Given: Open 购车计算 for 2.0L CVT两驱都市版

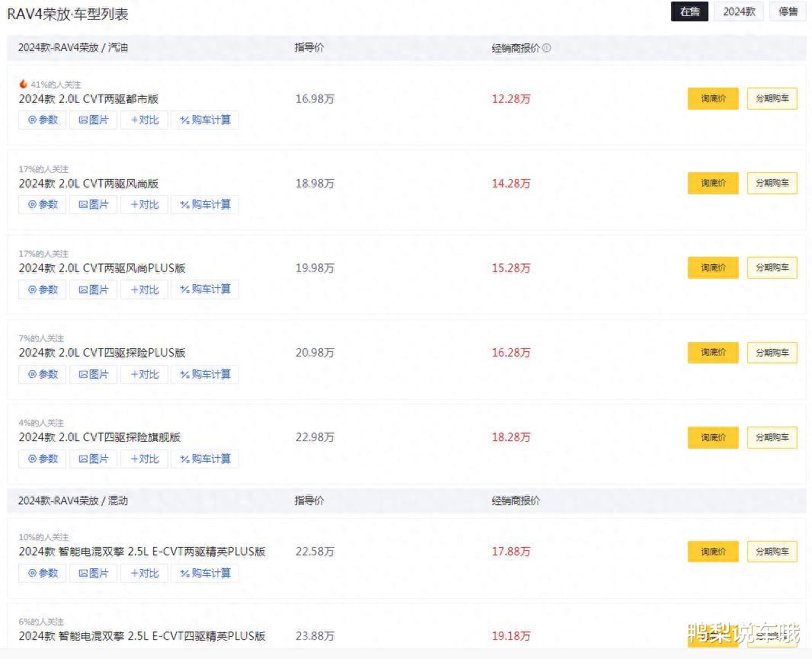Looking at the screenshot, I should pyautogui.click(x=205, y=120).
